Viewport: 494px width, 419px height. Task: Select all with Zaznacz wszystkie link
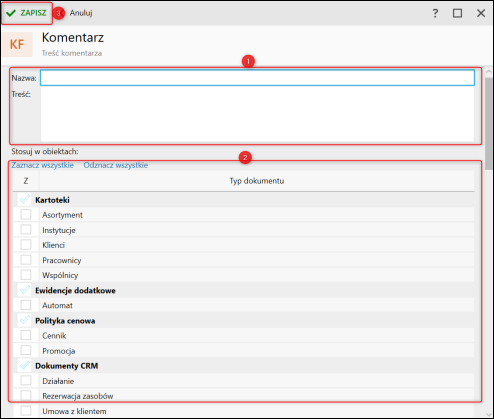[43, 165]
